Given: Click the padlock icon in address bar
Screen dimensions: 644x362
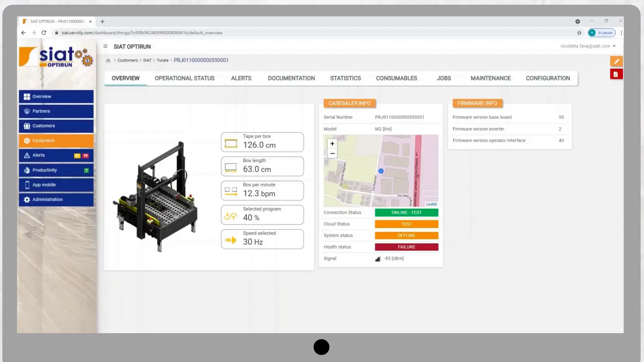Looking at the screenshot, I should click(56, 33).
